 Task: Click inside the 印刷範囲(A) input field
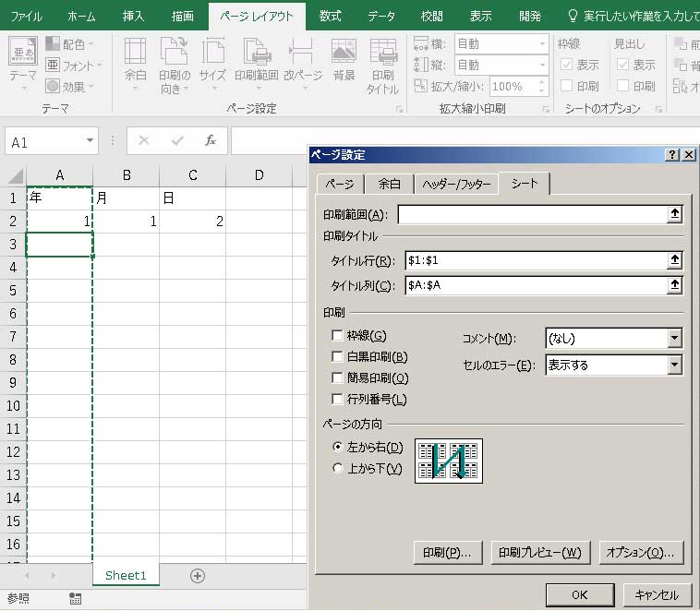(532, 214)
